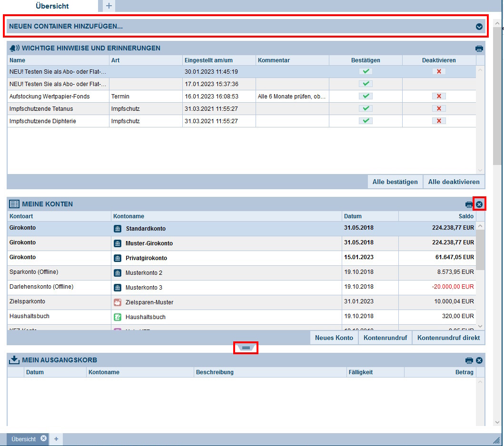Screen dimensions: 504x446
Task: Click the main page scrollbar up arrow
Action: pos(497,23)
